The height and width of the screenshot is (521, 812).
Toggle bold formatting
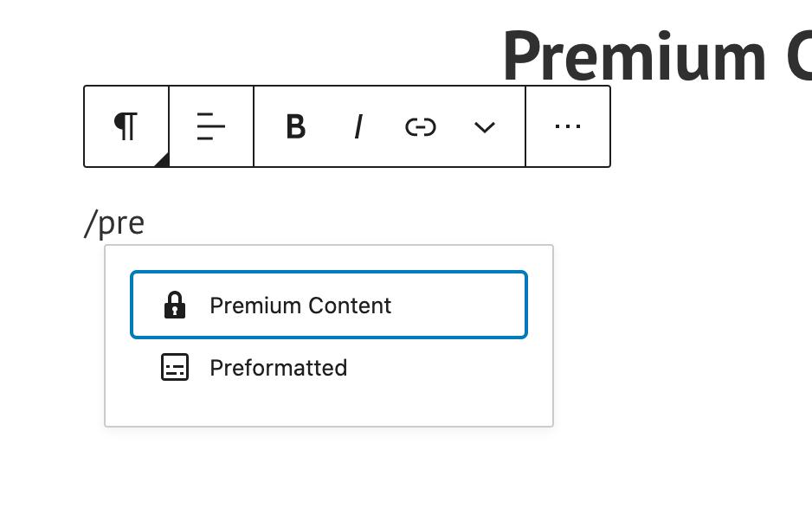click(296, 127)
